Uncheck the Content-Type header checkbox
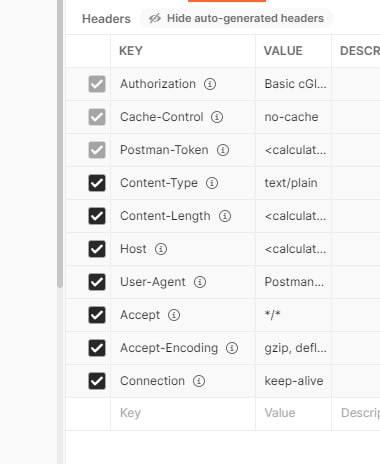Screen dimensions: 380x464 point(97,183)
